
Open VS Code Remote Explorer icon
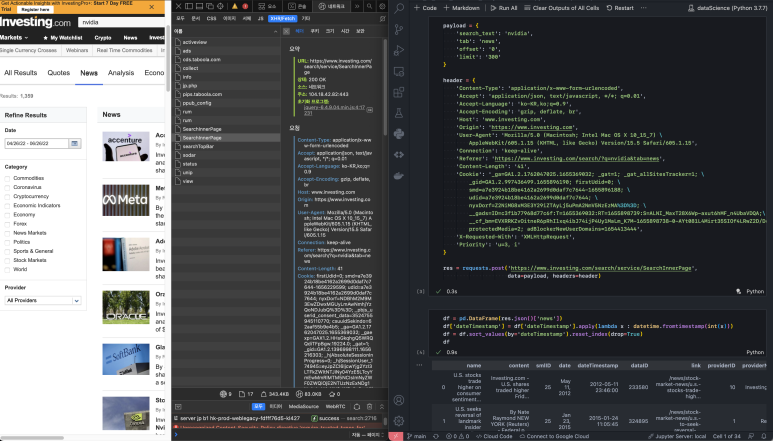399,71
